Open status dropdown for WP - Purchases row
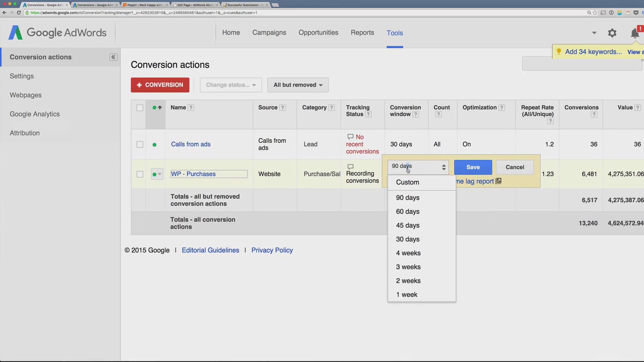 point(157,174)
